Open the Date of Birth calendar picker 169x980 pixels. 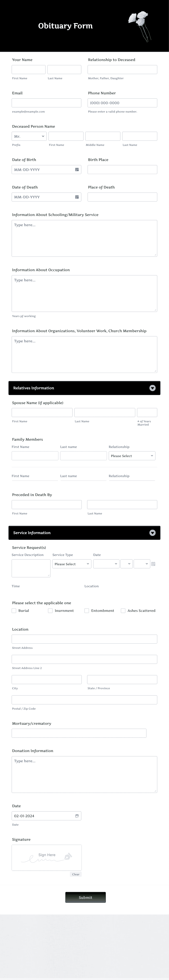pos(77,169)
